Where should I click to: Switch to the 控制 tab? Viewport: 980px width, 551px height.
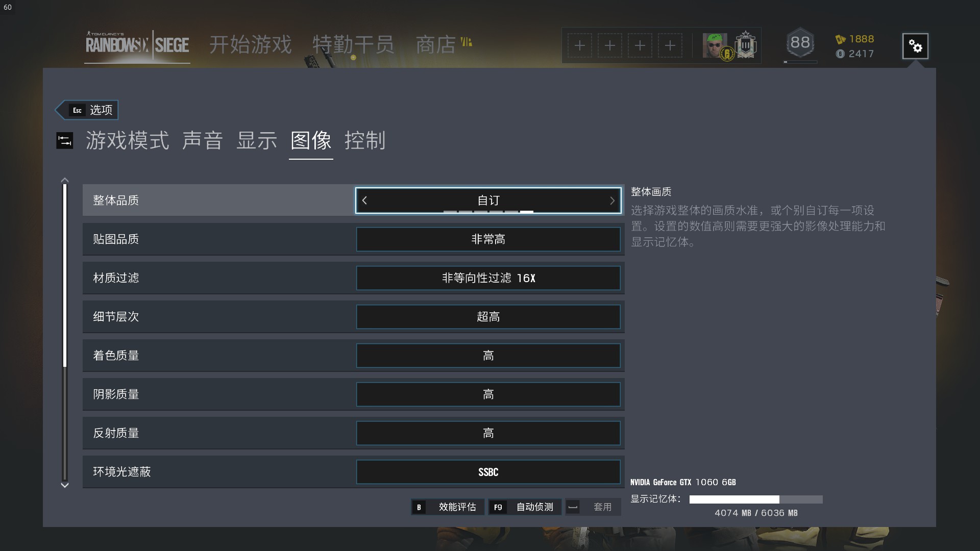click(365, 141)
